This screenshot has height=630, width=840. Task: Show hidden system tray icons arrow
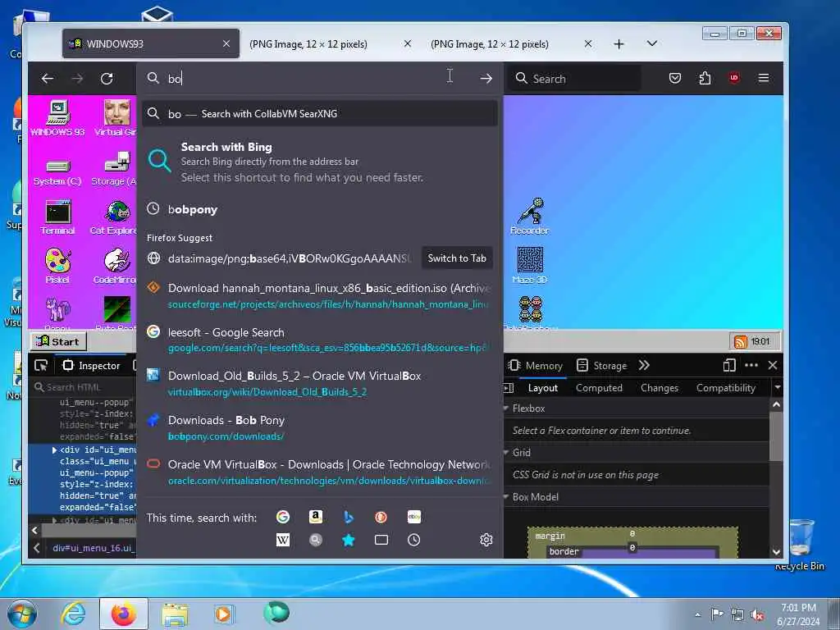[697, 614]
